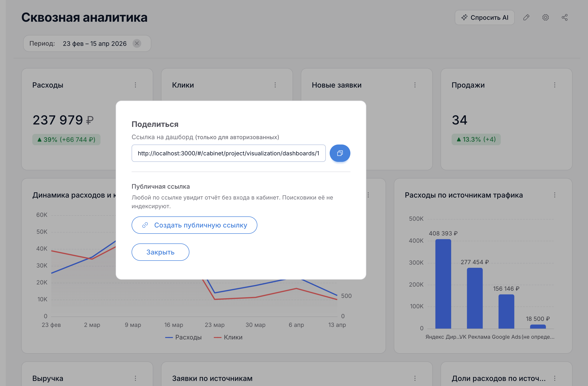Viewport: 588px width, 386px height.
Task: Click the 39% (+66 744 ₽) growth badge
Action: [66, 139]
